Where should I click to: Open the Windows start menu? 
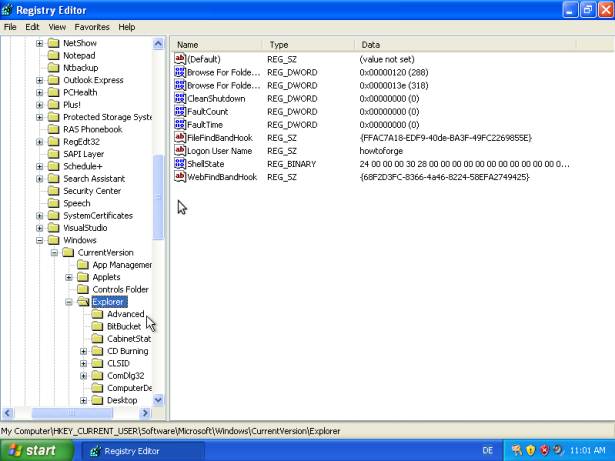pyautogui.click(x=37, y=450)
